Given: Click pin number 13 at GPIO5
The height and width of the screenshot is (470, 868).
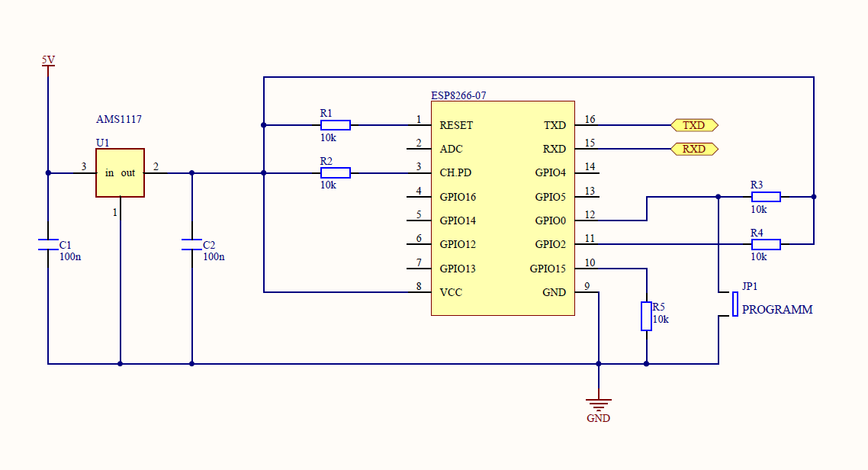Looking at the screenshot, I should (590, 191).
